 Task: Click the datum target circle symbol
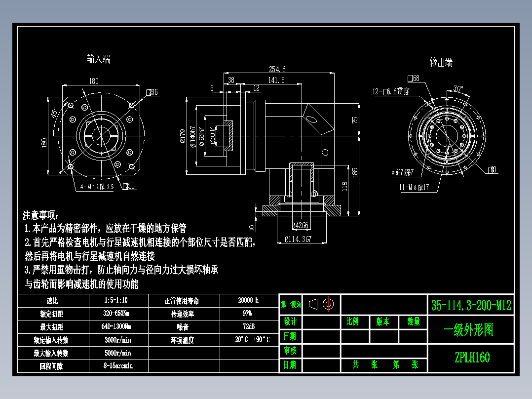[x=328, y=303]
